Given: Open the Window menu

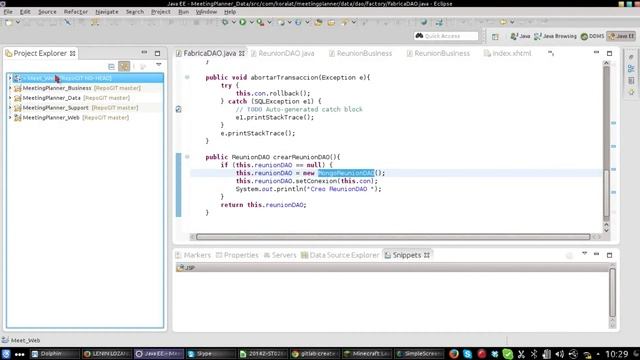Looking at the screenshot, I should (x=206, y=12).
